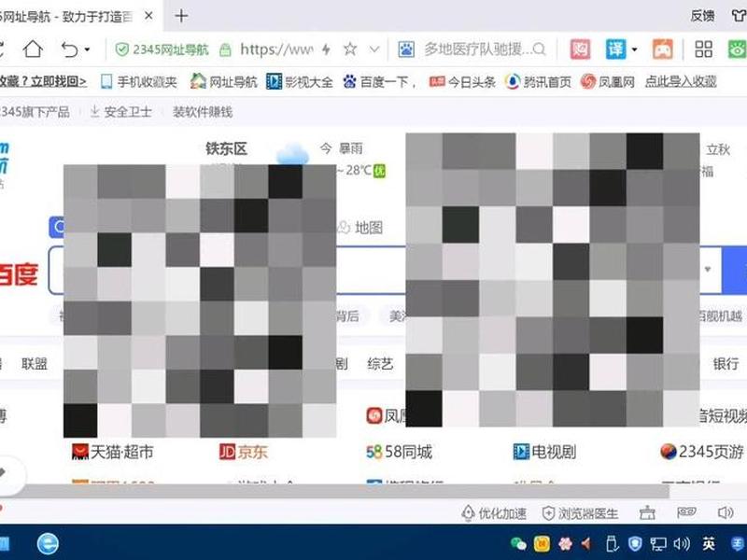
Task: Open 凤凰网 bookmark
Action: point(608,82)
